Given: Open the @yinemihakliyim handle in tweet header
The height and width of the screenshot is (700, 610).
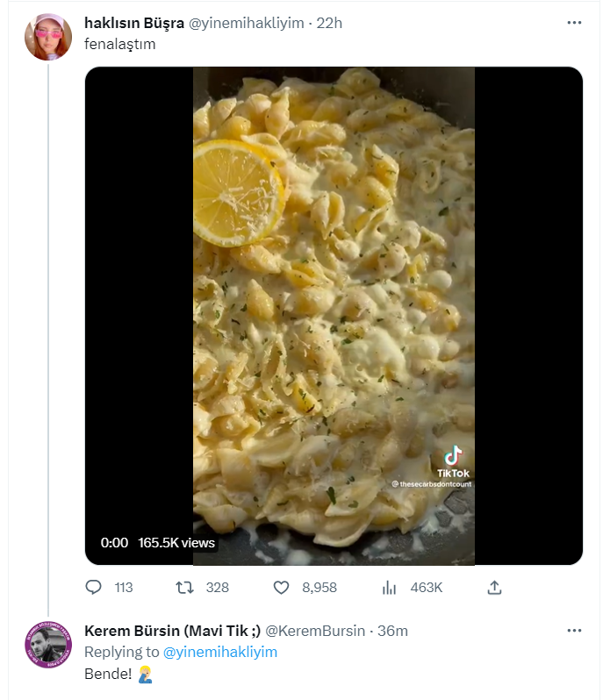Looking at the screenshot, I should [249, 23].
